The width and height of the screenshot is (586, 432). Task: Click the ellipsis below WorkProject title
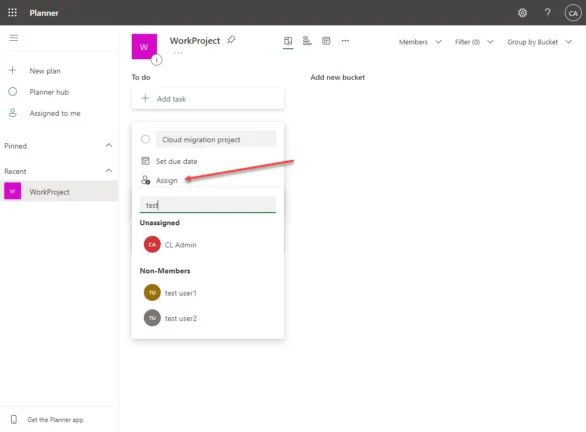178,53
